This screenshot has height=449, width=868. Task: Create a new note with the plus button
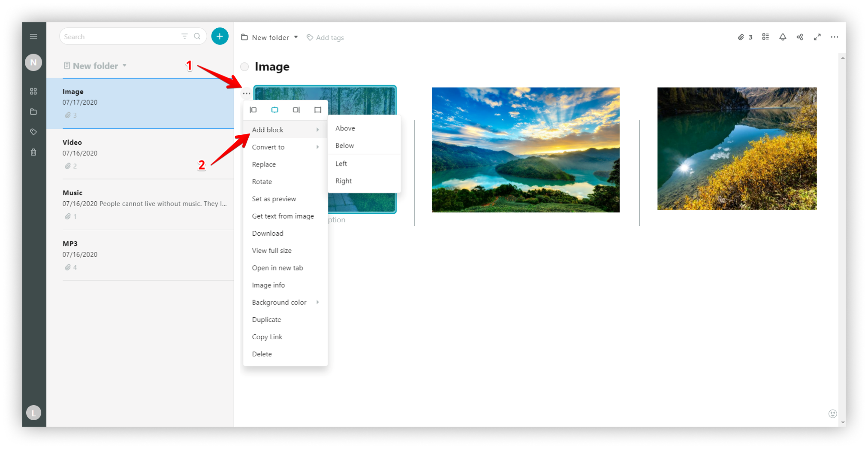220,36
